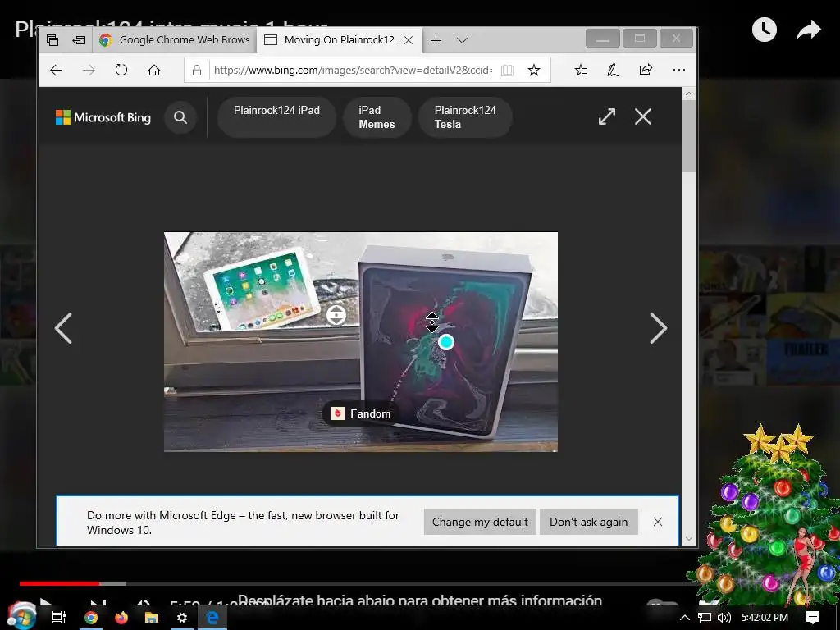This screenshot has width=840, height=630.
Task: Open the Action Center notifications icon
Action: [x=813, y=618]
